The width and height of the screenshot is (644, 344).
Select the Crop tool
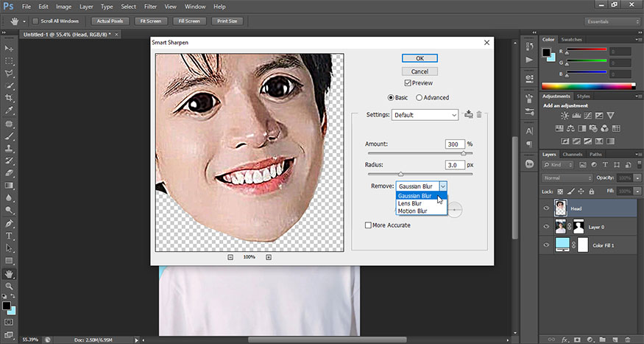pyautogui.click(x=9, y=98)
